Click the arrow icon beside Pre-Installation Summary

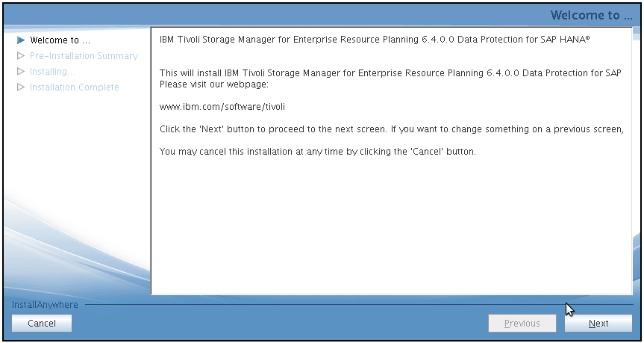21,55
